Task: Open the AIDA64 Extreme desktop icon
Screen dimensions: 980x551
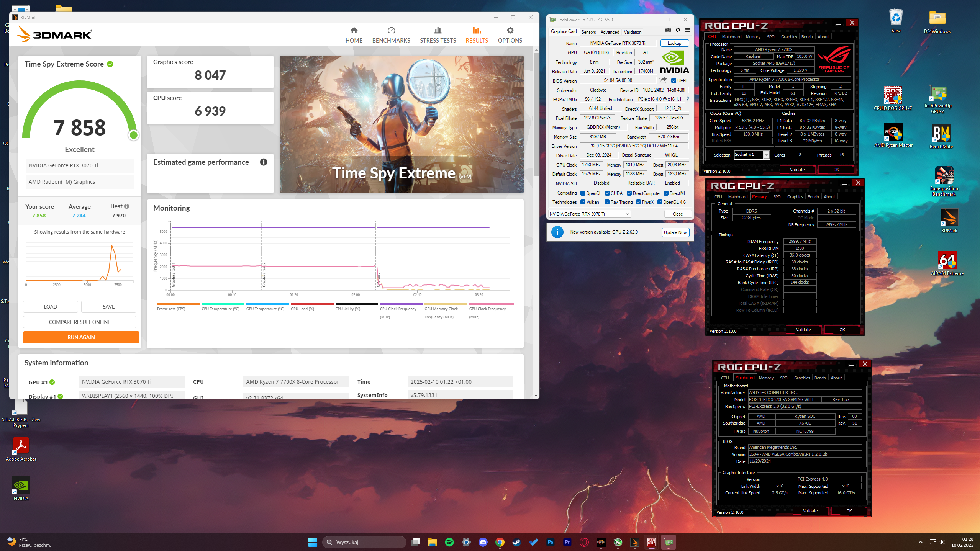Action: click(947, 263)
